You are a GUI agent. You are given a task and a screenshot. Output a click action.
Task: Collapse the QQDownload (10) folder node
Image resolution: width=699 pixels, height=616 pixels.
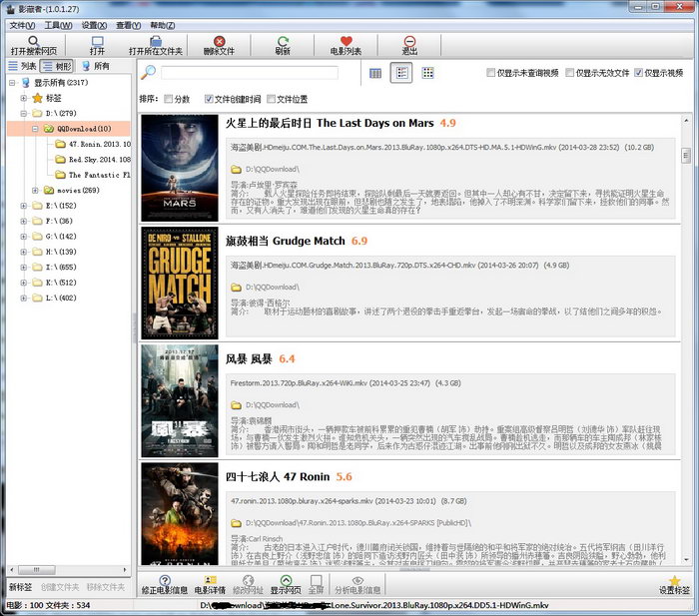(x=36, y=129)
